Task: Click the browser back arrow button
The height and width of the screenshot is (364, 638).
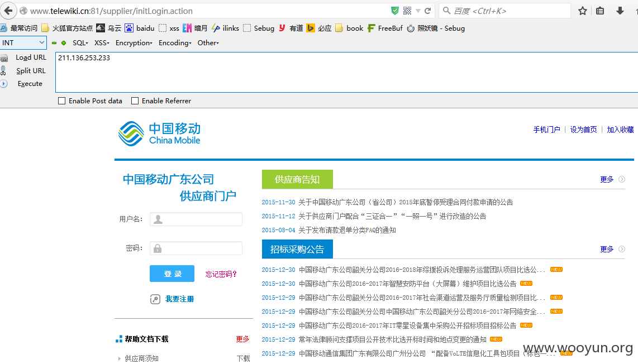Action: pyautogui.click(x=8, y=11)
